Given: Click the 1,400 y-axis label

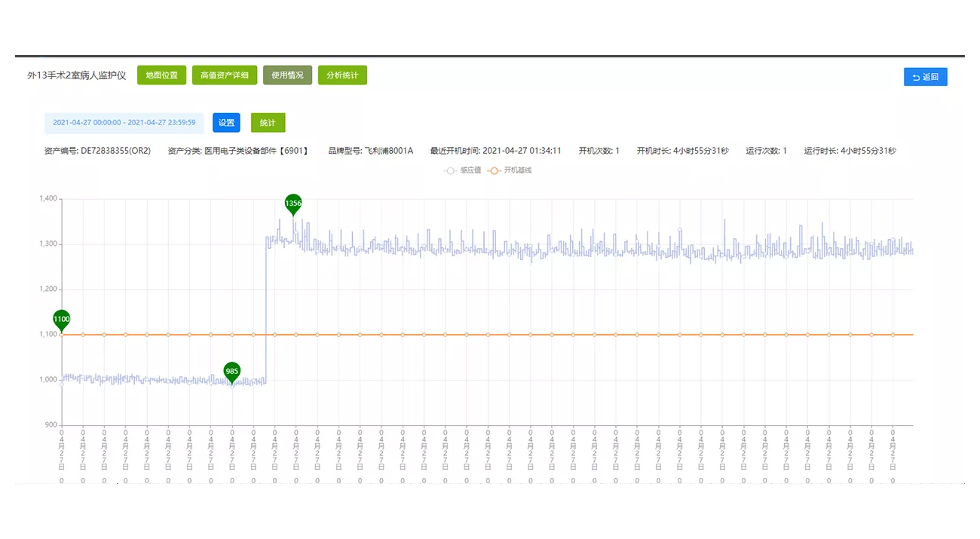Looking at the screenshot, I should pos(48,199).
